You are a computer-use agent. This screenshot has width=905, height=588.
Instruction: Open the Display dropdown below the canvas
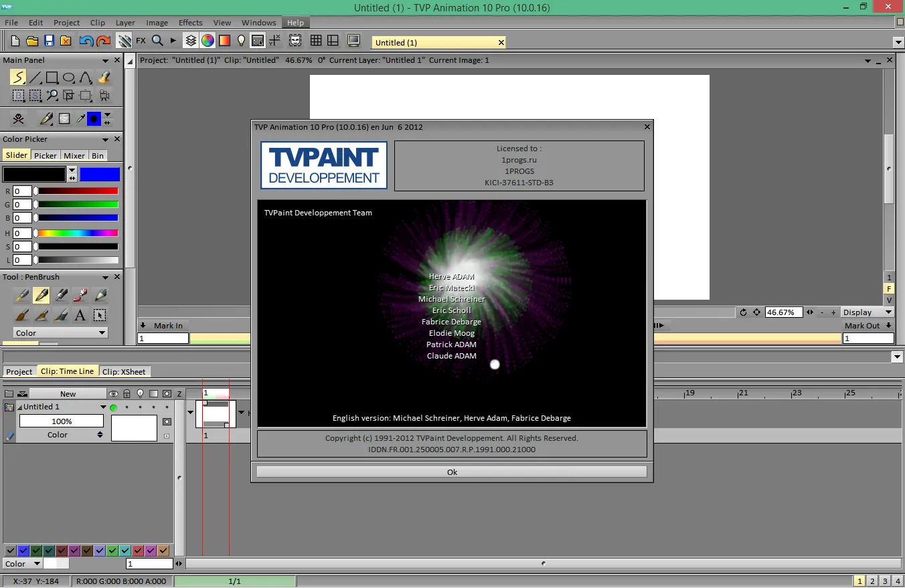coord(868,312)
